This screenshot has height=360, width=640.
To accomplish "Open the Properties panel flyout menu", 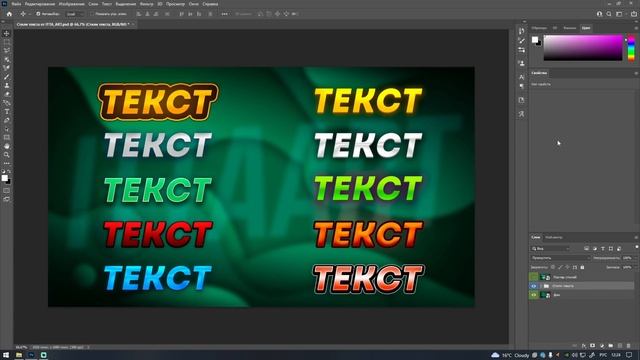I will click(x=636, y=73).
